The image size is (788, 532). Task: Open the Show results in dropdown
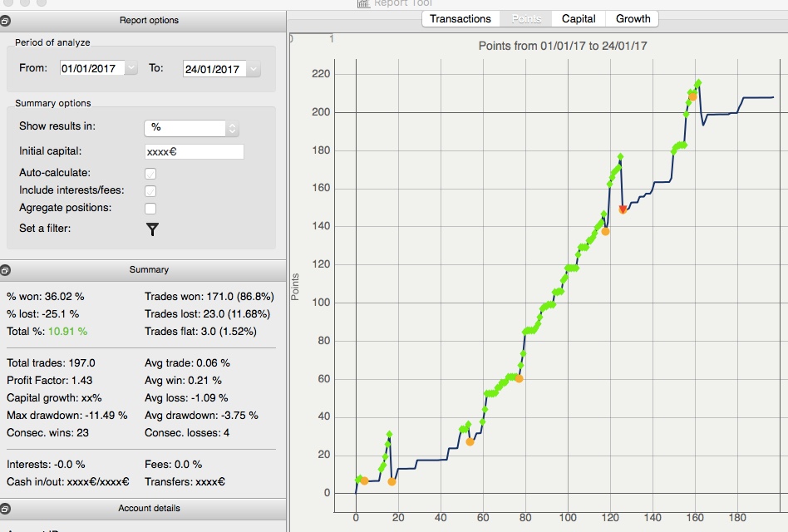[x=191, y=128]
